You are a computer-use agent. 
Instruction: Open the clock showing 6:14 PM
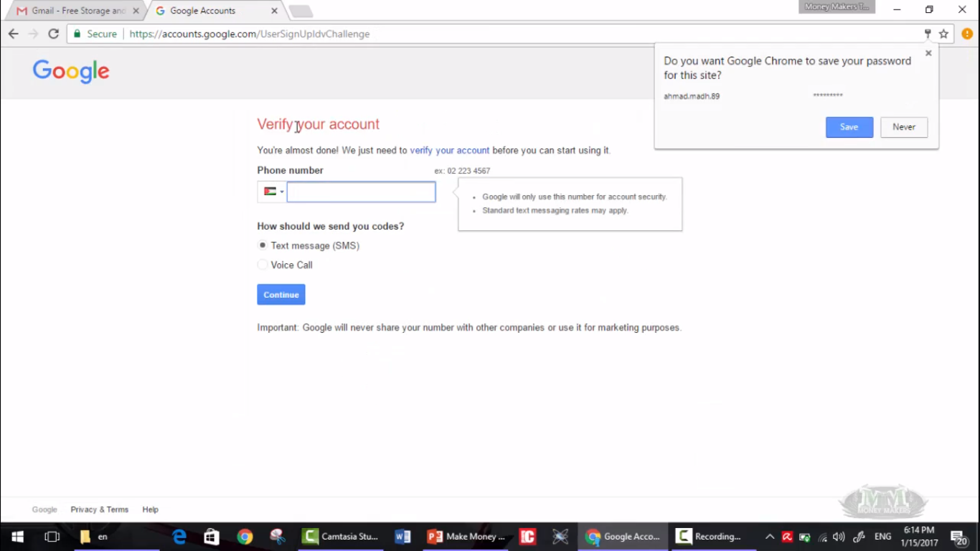tap(919, 537)
